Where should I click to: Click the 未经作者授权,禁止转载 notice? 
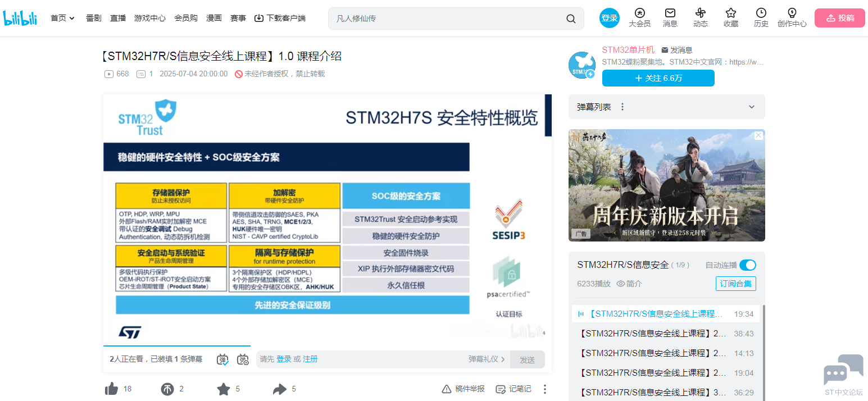pyautogui.click(x=280, y=74)
